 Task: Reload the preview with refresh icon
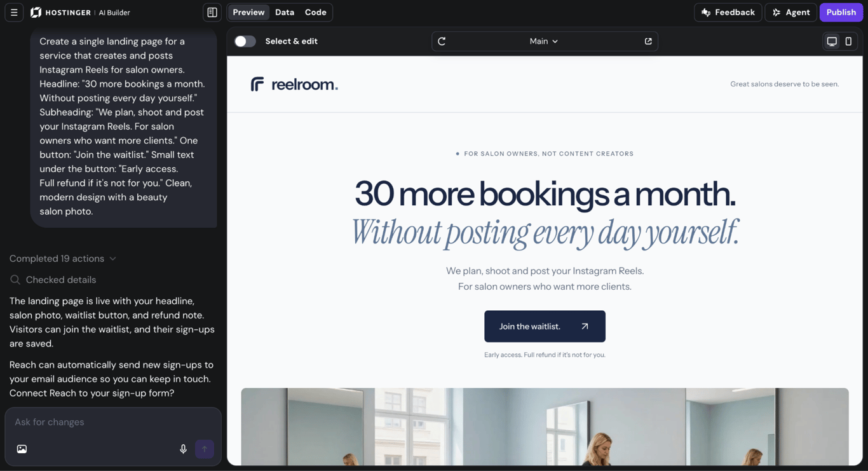coord(442,41)
